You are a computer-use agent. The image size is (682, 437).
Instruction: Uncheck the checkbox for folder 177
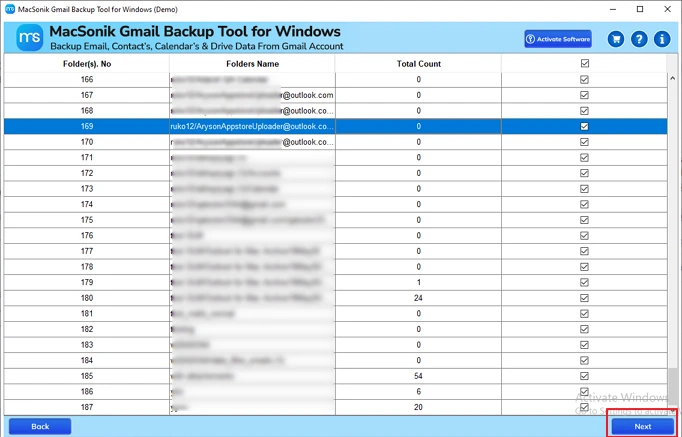585,251
